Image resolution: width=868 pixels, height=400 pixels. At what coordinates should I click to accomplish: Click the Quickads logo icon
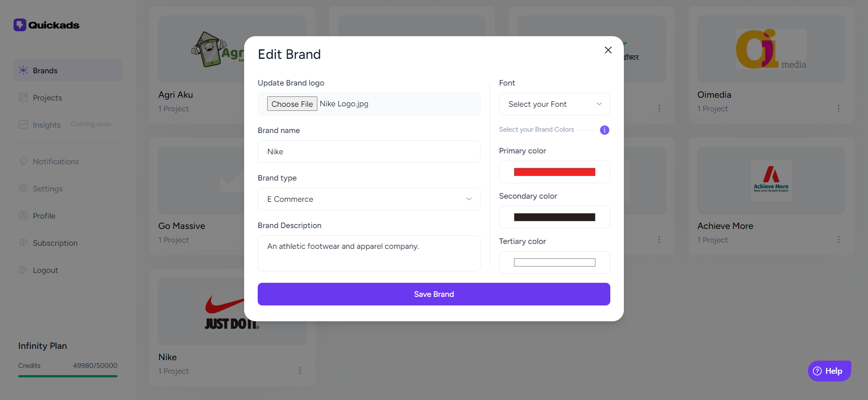coord(19,25)
